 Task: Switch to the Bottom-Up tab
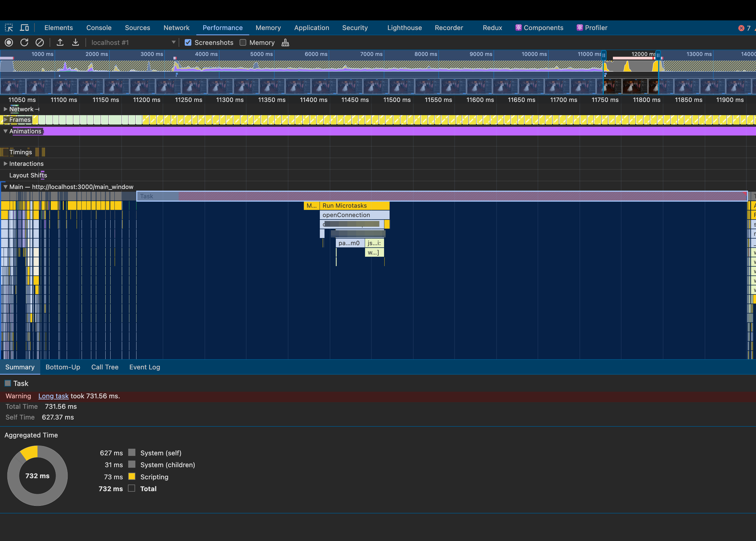[63, 367]
